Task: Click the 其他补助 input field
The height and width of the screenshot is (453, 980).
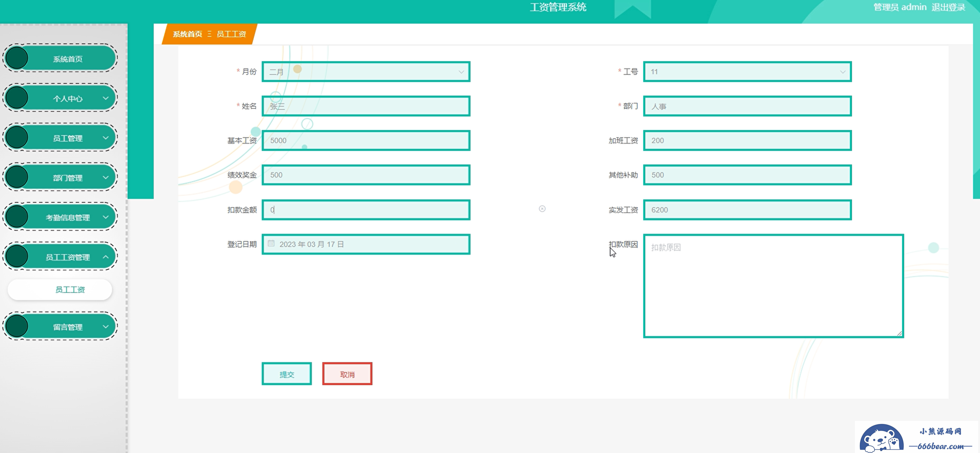Action: click(x=747, y=175)
